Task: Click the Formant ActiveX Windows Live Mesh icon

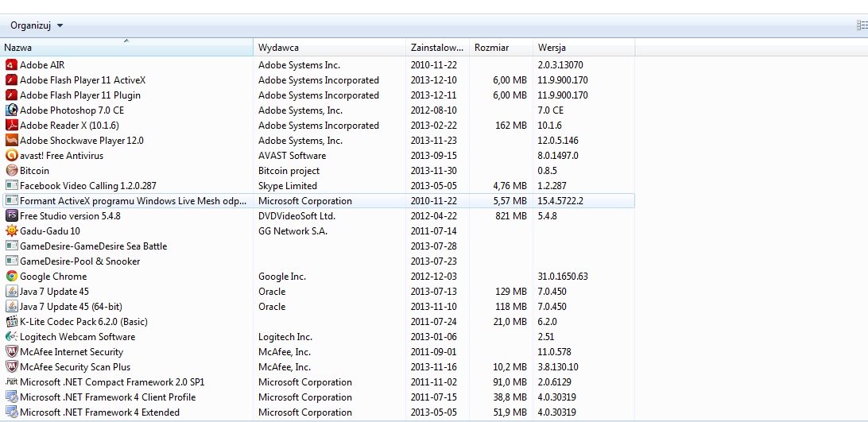Action: pyautogui.click(x=12, y=200)
